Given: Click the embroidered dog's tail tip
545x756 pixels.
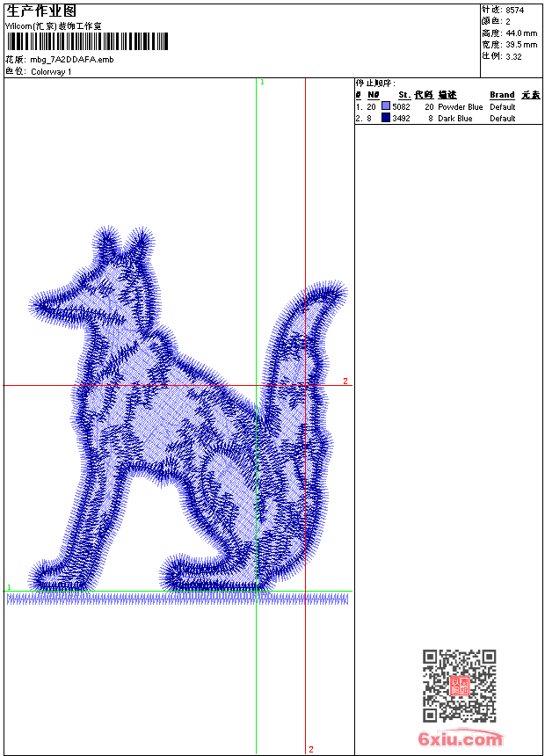Looking at the screenshot, I should (333, 292).
